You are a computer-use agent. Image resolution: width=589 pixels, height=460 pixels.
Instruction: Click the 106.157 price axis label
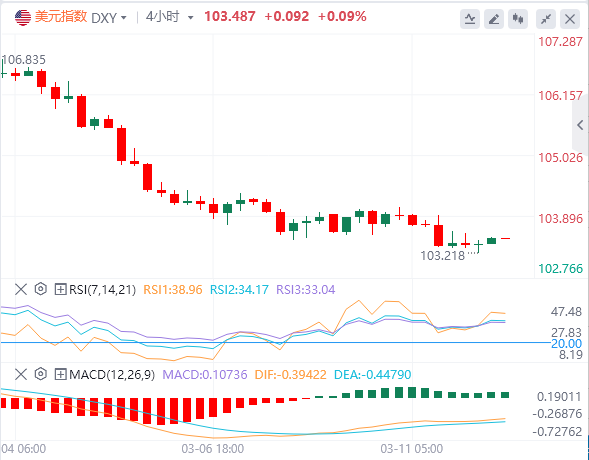560,96
